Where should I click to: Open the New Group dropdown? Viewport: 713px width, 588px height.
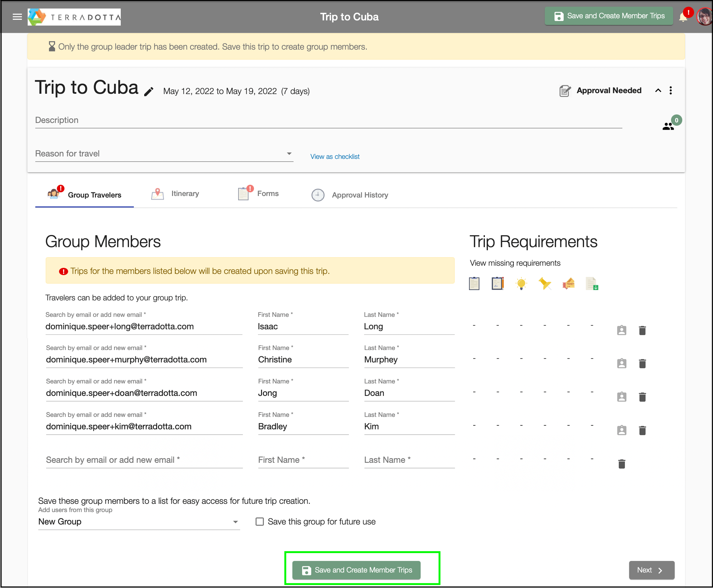(139, 522)
